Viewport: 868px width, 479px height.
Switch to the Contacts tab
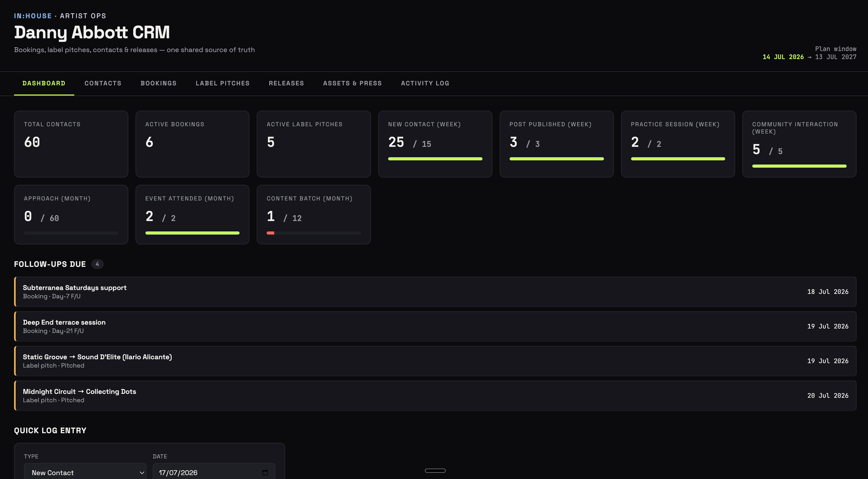pyautogui.click(x=103, y=83)
